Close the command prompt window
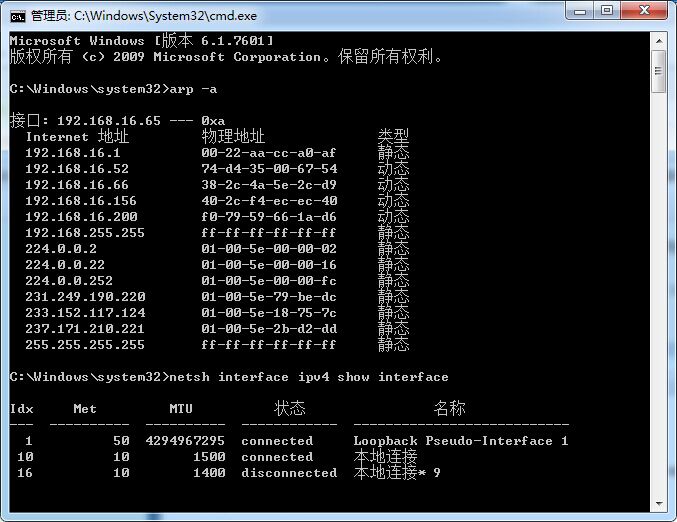This screenshot has height=522, width=677. coord(644,11)
